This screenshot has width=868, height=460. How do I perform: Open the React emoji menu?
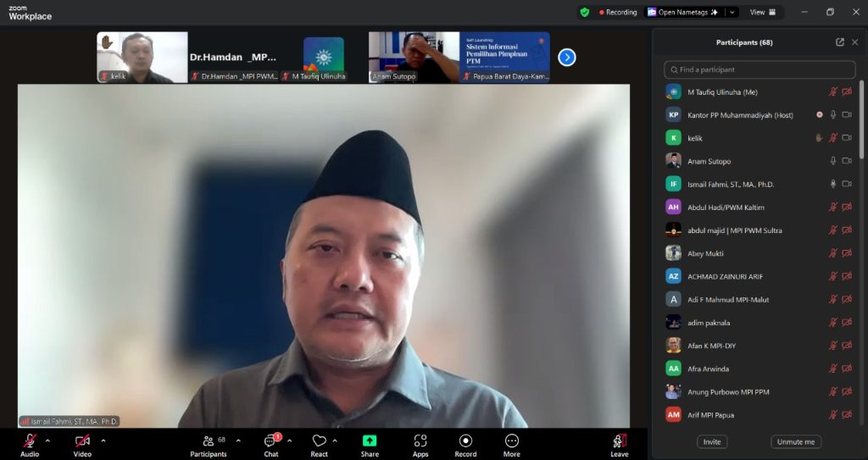(x=319, y=443)
